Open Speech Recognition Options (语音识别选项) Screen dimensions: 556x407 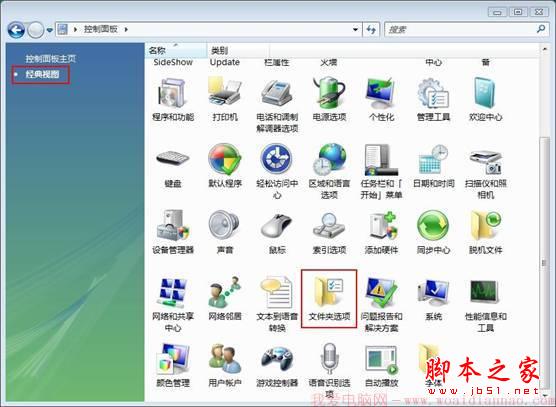[329, 371]
